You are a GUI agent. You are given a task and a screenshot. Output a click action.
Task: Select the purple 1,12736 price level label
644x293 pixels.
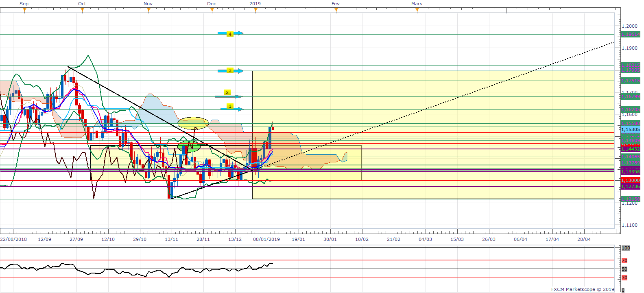[630, 186]
